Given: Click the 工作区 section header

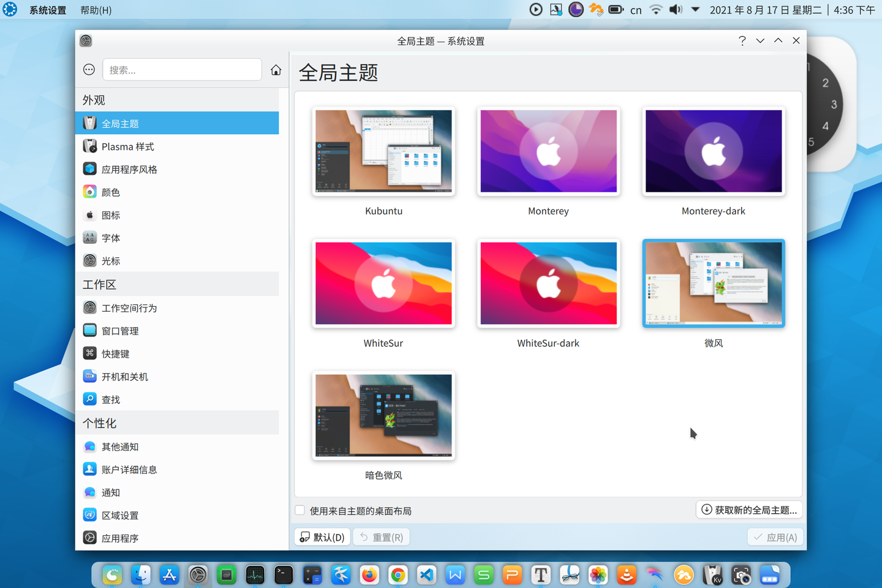Looking at the screenshot, I should 177,284.
